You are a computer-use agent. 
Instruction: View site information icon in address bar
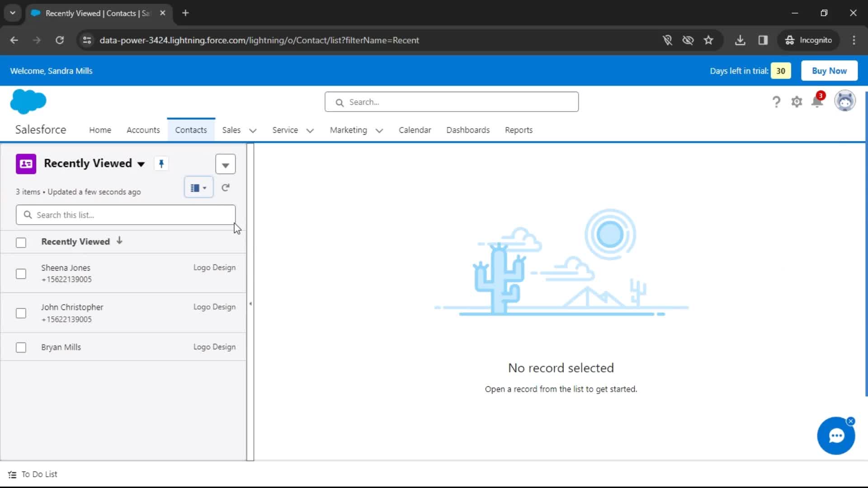click(x=87, y=40)
